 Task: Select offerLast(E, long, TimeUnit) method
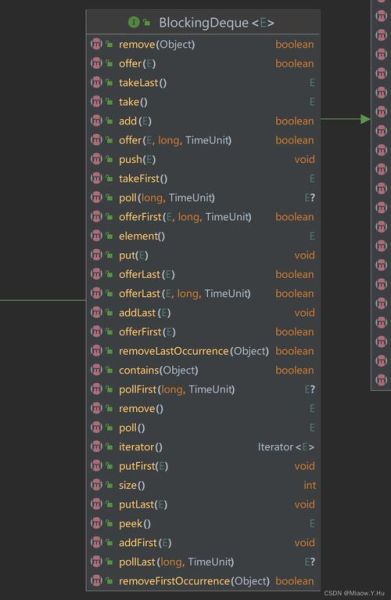point(185,293)
